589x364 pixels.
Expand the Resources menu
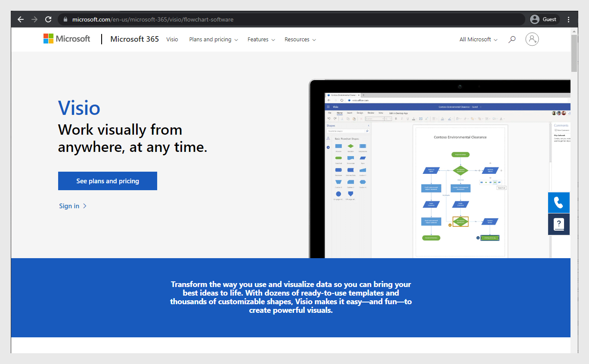coord(300,39)
